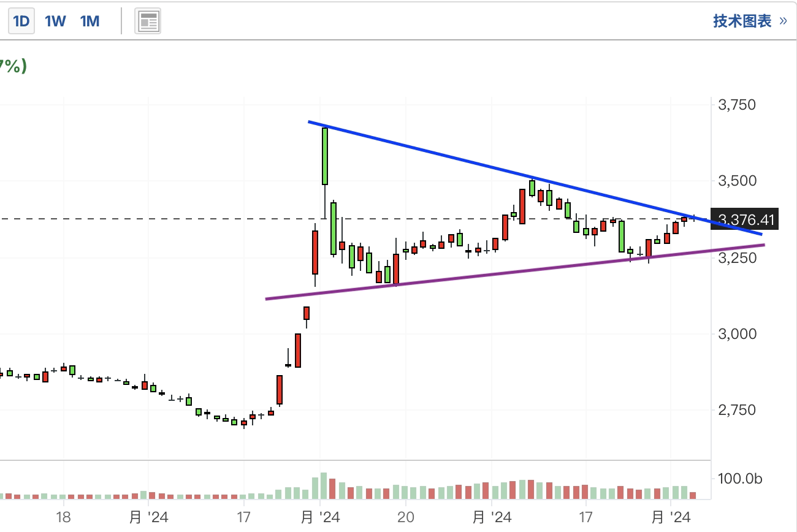
Task: Click the 18 date axis label
Action: (x=64, y=517)
